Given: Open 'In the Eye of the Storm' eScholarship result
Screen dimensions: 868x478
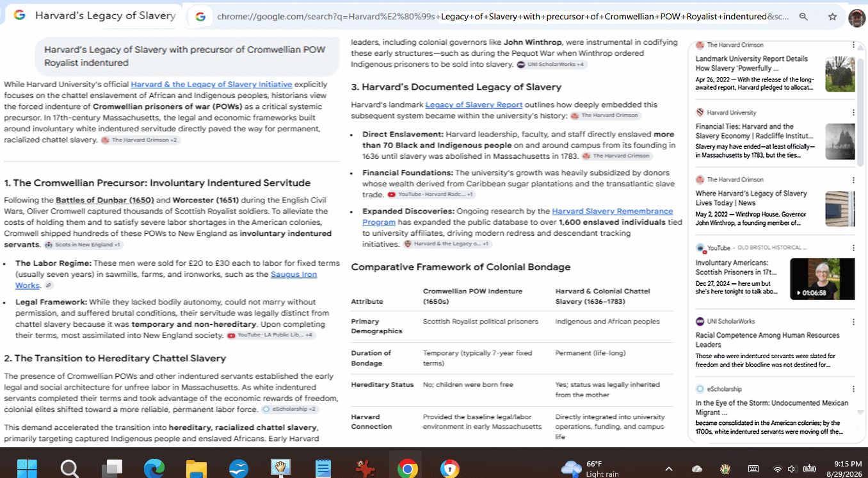Looking at the screenshot, I should click(x=772, y=408).
